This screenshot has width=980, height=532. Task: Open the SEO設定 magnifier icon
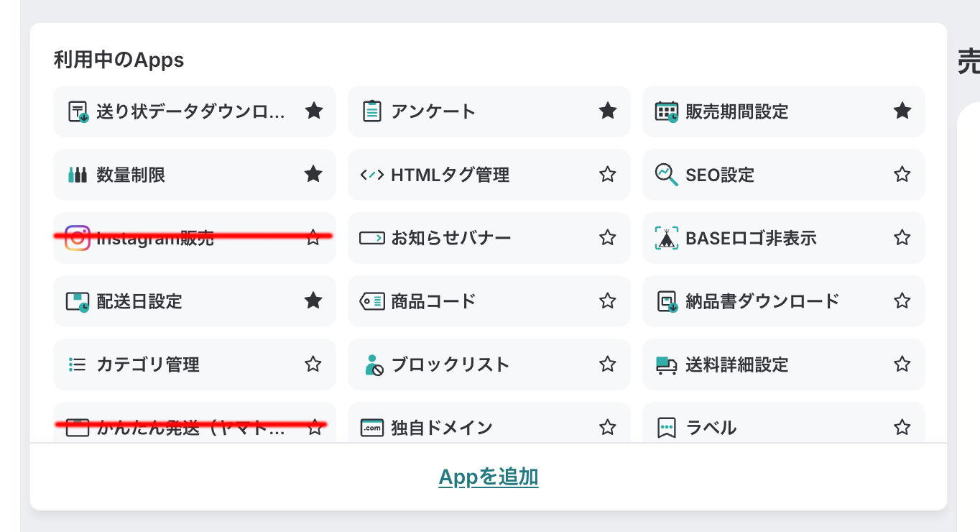pos(667,175)
